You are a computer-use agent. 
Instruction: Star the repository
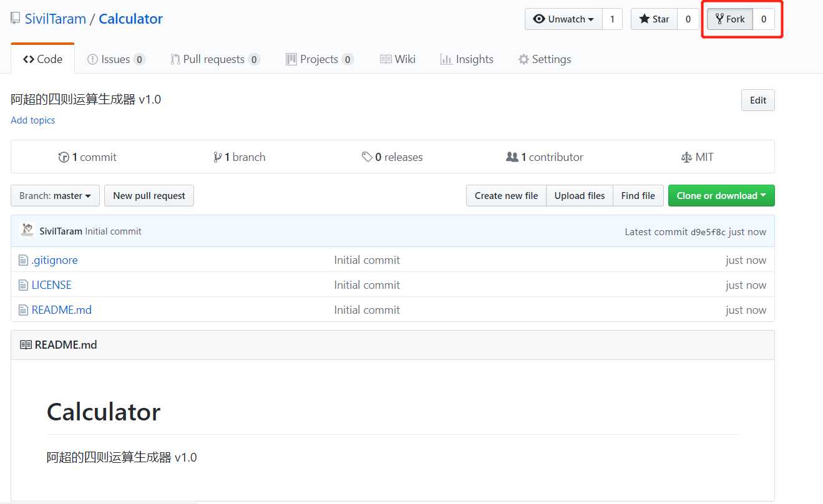[654, 19]
